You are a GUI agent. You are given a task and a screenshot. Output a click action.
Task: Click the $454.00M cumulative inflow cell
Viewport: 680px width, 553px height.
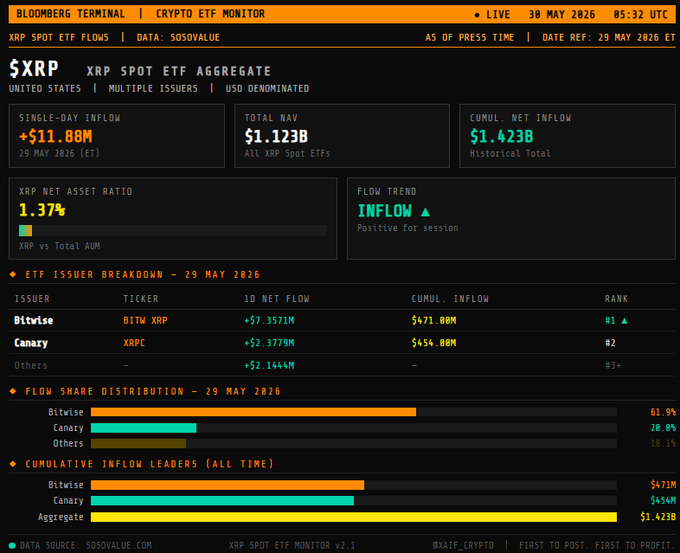[434, 343]
